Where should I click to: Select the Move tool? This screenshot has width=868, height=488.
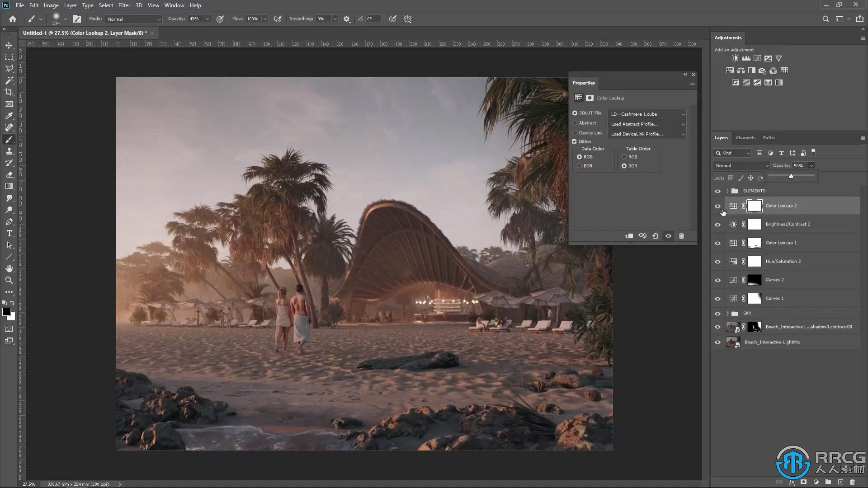(9, 45)
